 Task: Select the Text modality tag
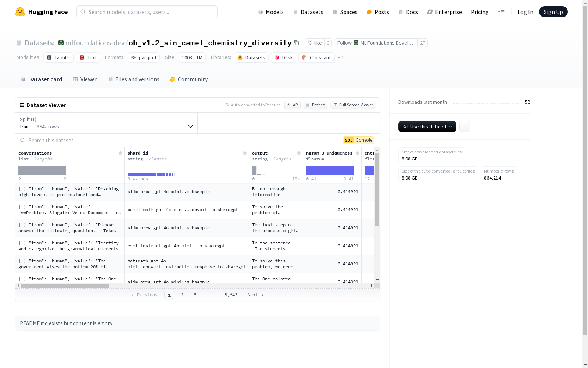coord(88,57)
